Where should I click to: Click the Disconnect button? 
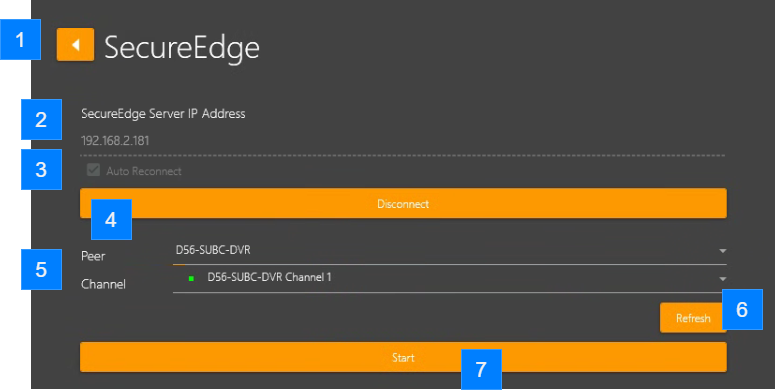[403, 203]
